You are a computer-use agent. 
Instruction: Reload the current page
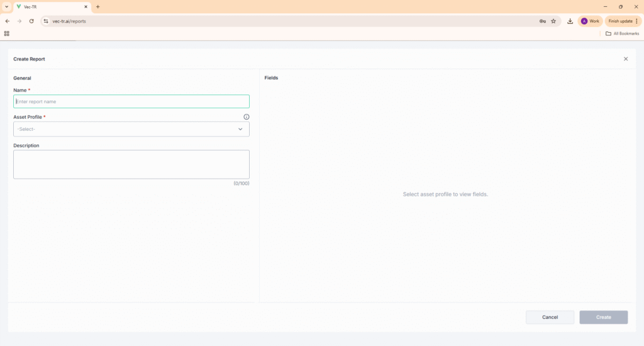click(x=31, y=21)
